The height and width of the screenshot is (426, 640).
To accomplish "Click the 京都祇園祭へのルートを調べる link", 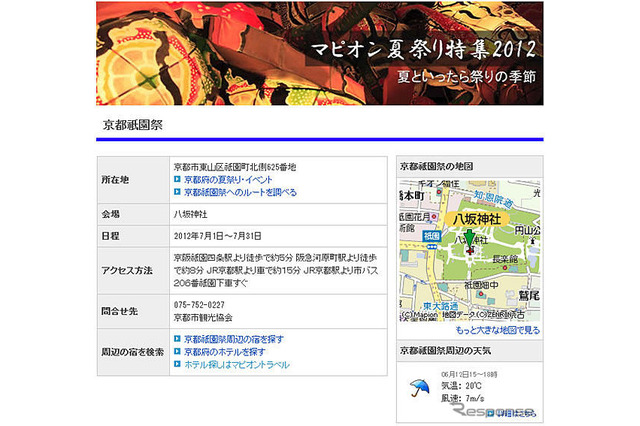I will coord(240,192).
